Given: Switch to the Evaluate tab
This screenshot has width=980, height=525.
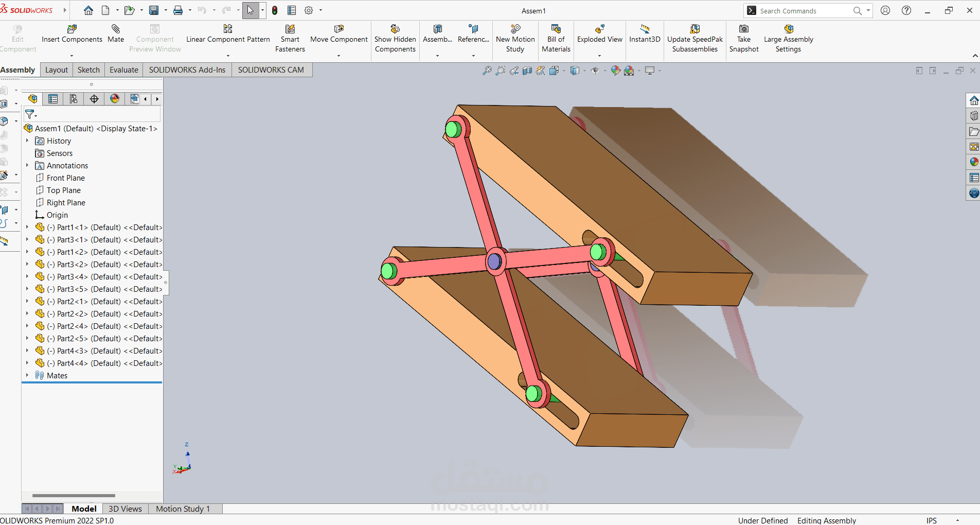Looking at the screenshot, I should click(124, 70).
